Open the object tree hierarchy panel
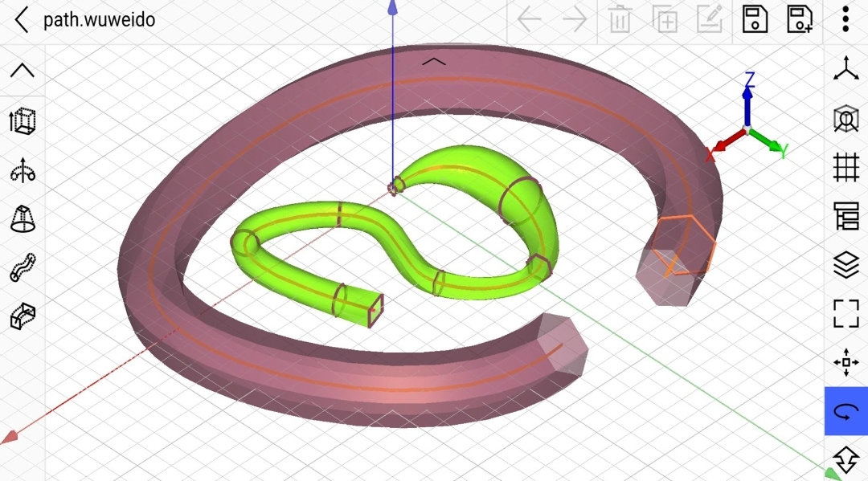The image size is (868, 481). [x=845, y=216]
